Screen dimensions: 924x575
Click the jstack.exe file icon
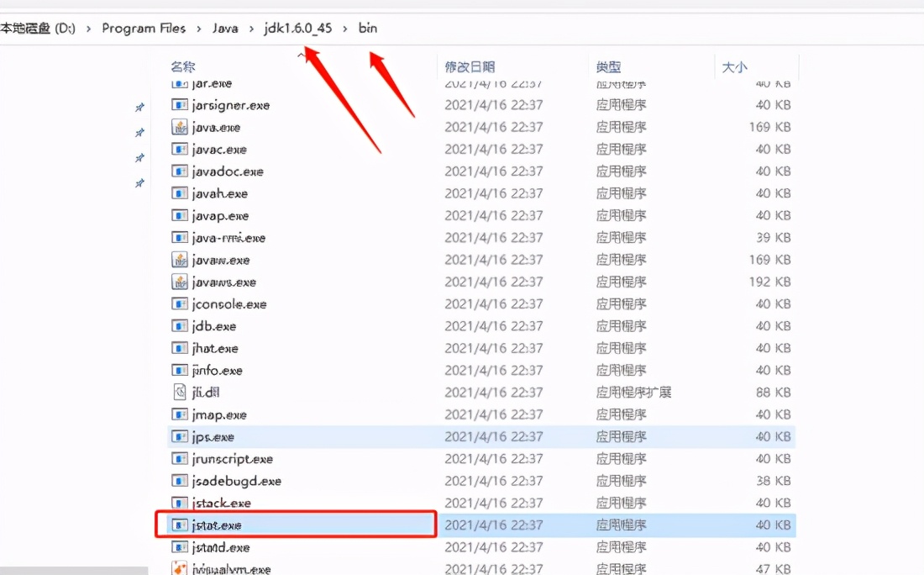(x=179, y=503)
